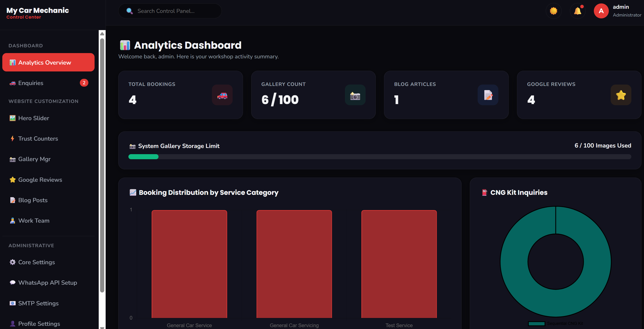This screenshot has height=329, width=644.
Task: Click the Gallery Mgr camera icon
Action: click(x=12, y=159)
